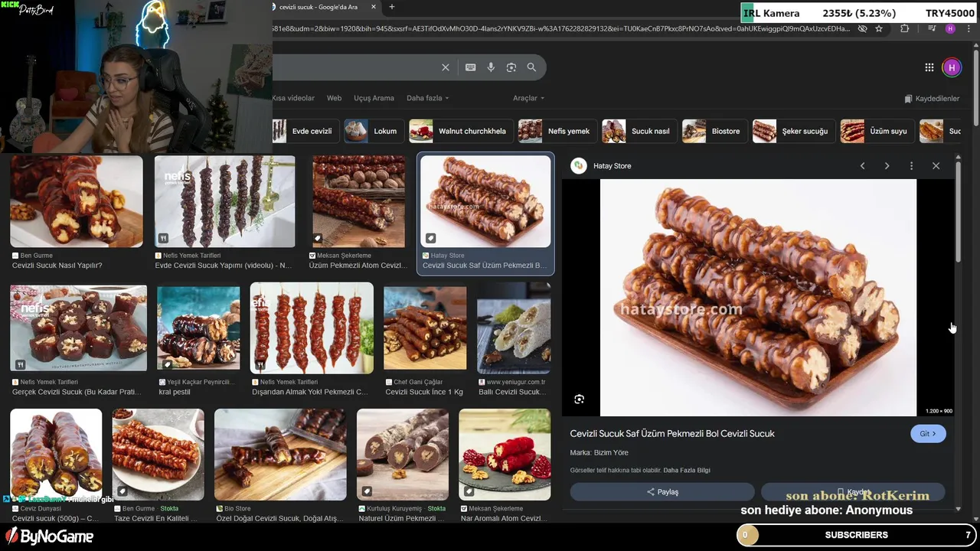This screenshot has height=551, width=980.
Task: Open Ceviz Dünyası 'Cevizli sucuk (500g)' thumbnail
Action: pos(56,454)
